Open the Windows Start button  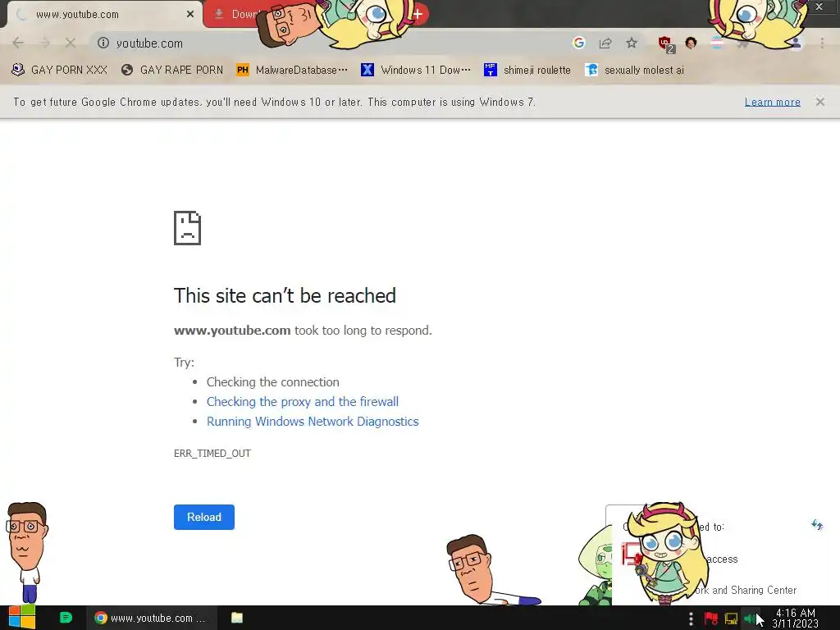(22, 617)
